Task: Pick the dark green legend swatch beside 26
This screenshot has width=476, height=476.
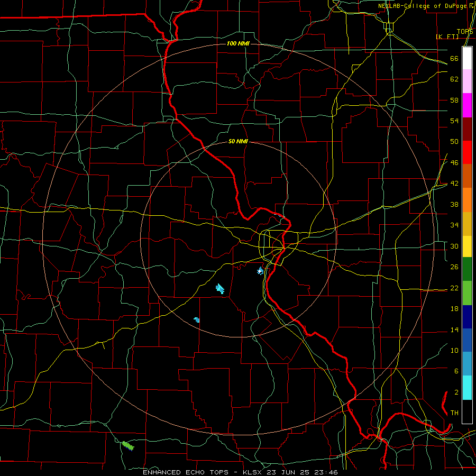Action: click(467, 269)
